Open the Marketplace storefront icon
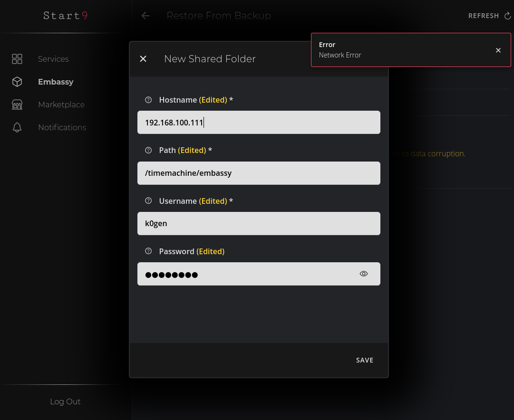Image resolution: width=514 pixels, height=420 pixels. pos(17,105)
